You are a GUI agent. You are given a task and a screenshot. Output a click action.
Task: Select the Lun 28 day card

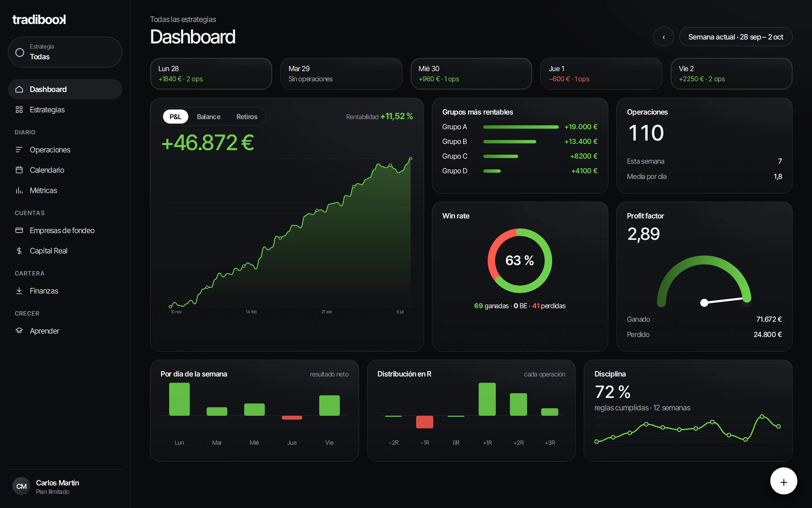click(x=211, y=73)
